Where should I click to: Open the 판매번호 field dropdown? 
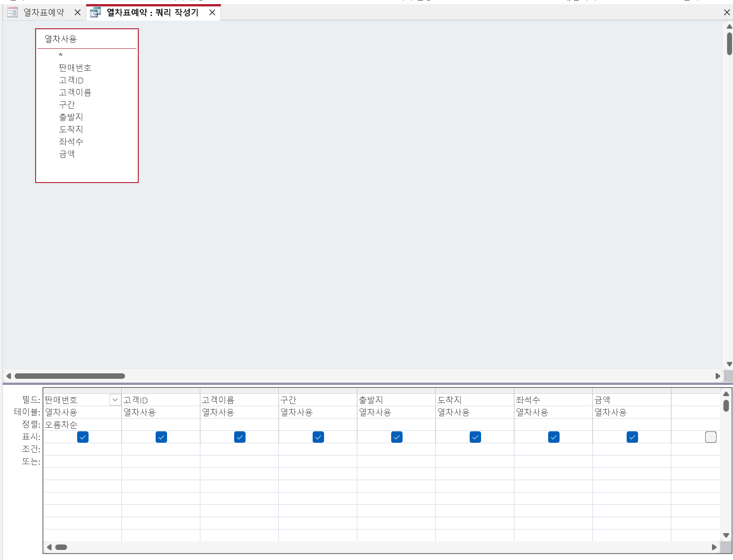tap(115, 400)
